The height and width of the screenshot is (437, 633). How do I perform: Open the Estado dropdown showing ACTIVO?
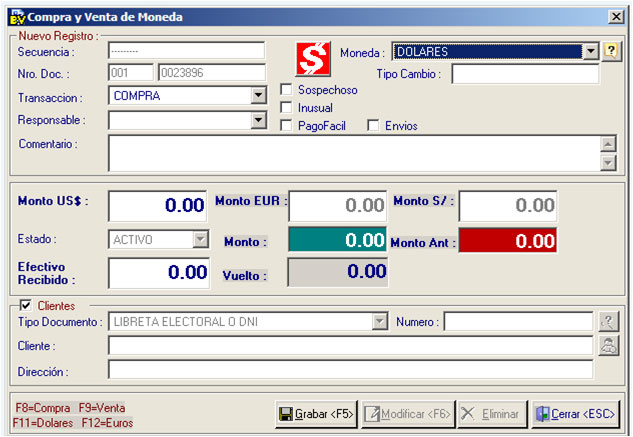(200, 240)
